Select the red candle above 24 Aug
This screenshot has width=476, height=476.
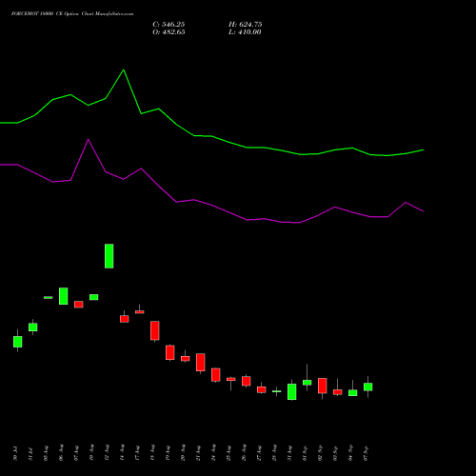click(x=216, y=375)
